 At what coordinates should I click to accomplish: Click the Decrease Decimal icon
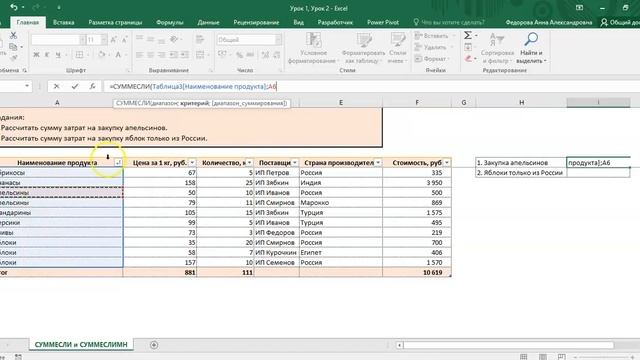[276, 55]
